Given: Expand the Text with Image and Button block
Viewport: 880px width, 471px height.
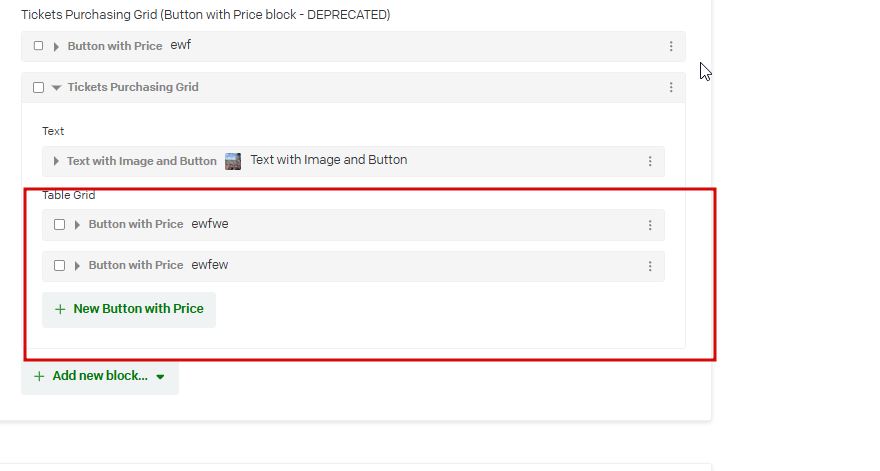Looking at the screenshot, I should 56,161.
